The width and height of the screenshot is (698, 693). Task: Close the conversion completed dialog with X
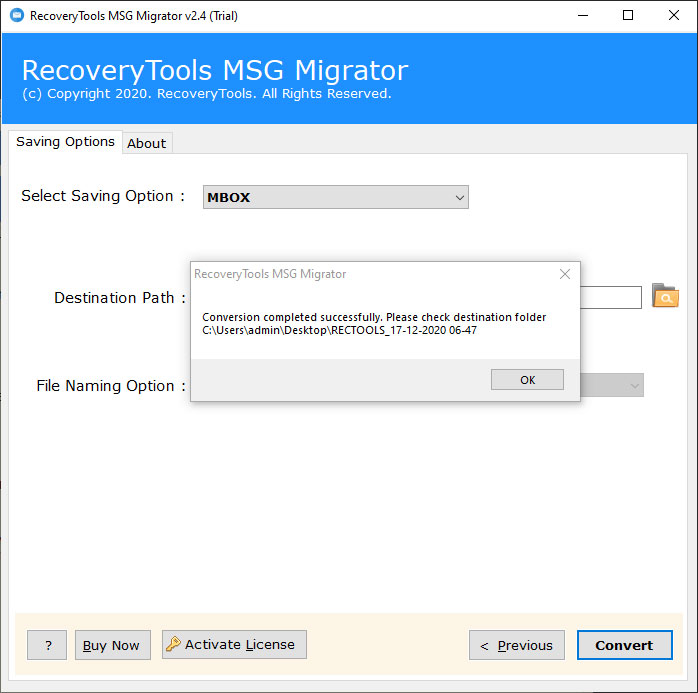[x=565, y=274]
